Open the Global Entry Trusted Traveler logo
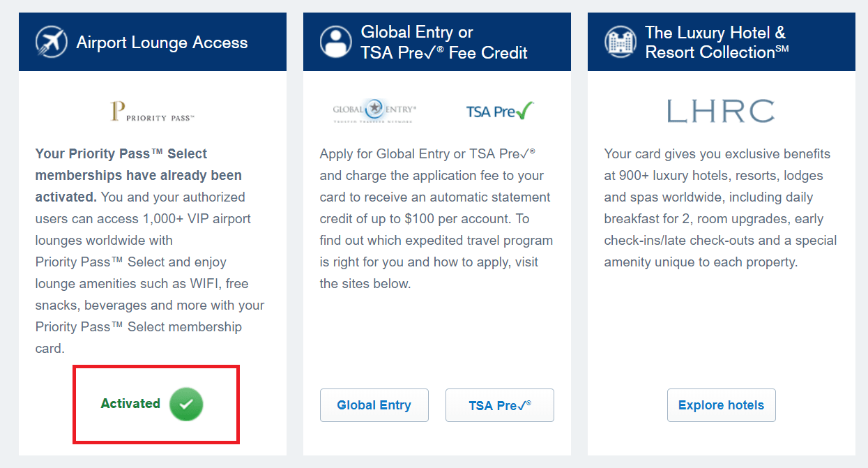868x468 pixels. (x=374, y=110)
